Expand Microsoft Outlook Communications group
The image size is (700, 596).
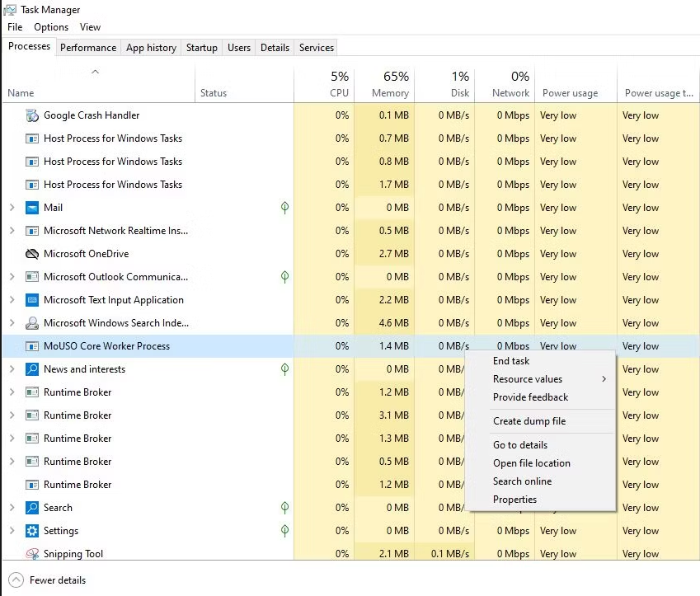click(x=12, y=277)
